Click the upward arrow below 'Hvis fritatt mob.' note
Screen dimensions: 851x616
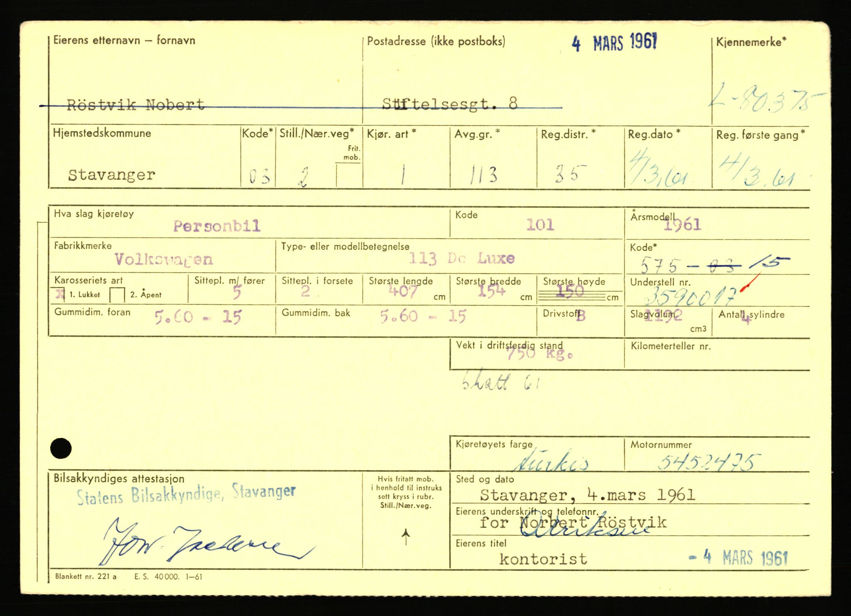(x=406, y=537)
